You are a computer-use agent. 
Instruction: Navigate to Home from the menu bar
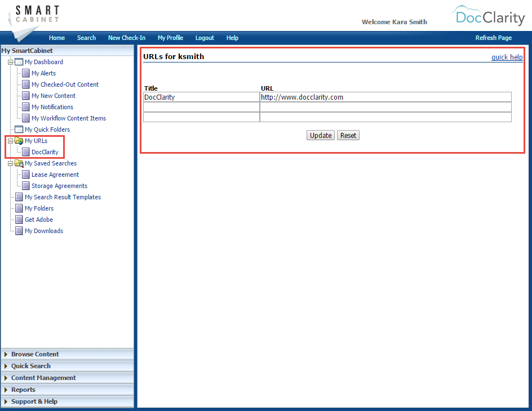[56, 38]
